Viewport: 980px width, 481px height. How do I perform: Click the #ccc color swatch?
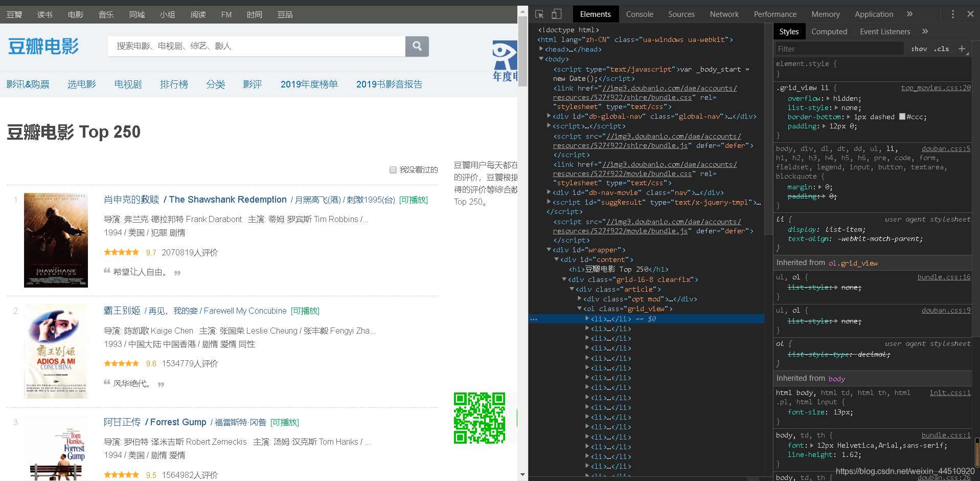pyautogui.click(x=902, y=117)
